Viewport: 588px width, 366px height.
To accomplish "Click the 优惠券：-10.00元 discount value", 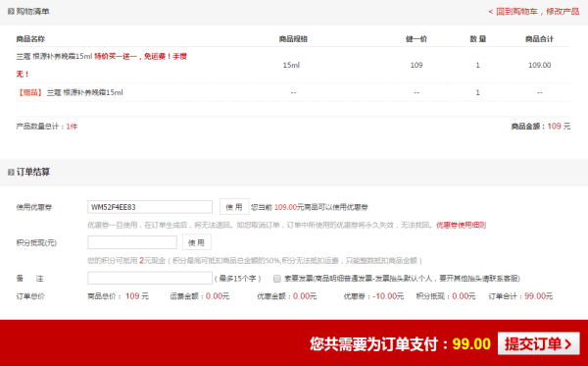I will coord(374,296).
